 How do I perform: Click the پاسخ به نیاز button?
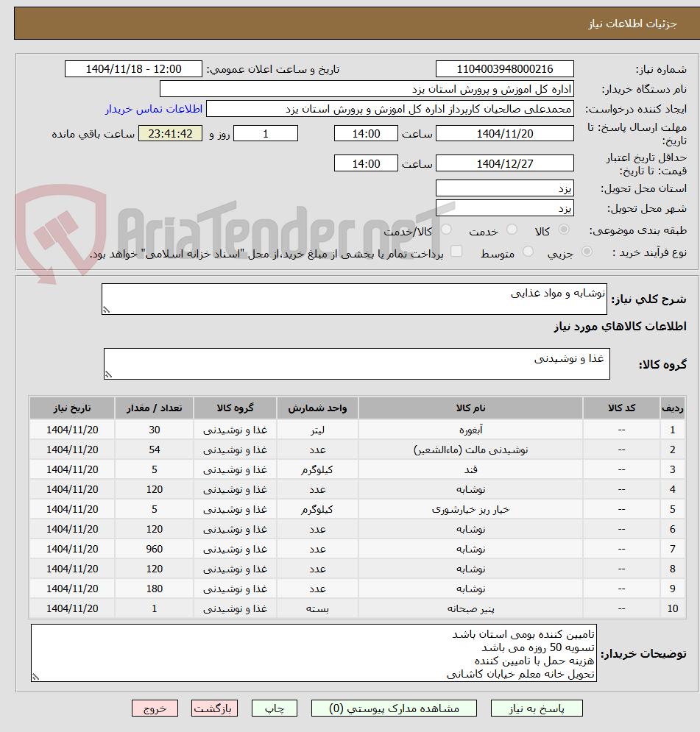(x=537, y=708)
